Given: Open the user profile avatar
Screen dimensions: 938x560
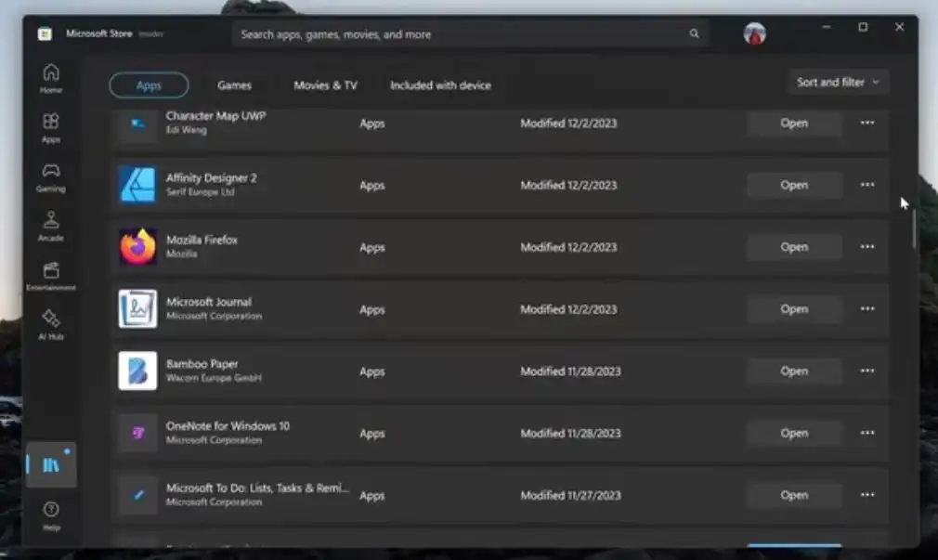Looking at the screenshot, I should (754, 34).
